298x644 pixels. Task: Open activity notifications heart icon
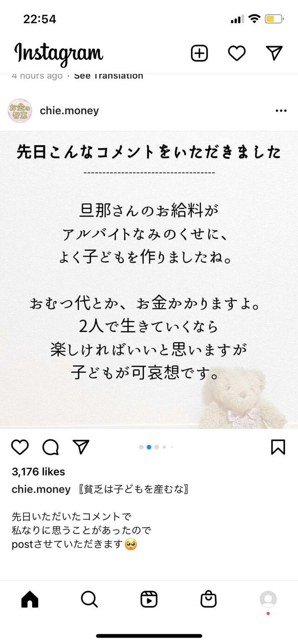(x=237, y=53)
